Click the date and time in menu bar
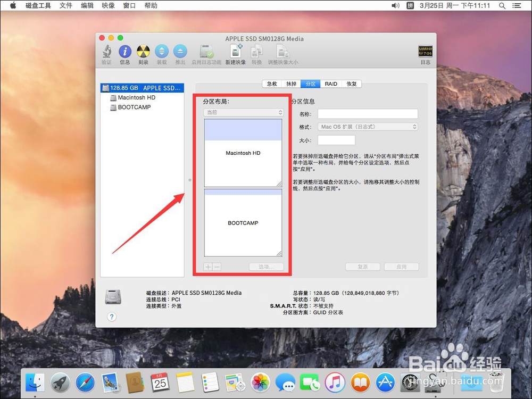Viewport: 532px width, 399px height. click(455, 5)
